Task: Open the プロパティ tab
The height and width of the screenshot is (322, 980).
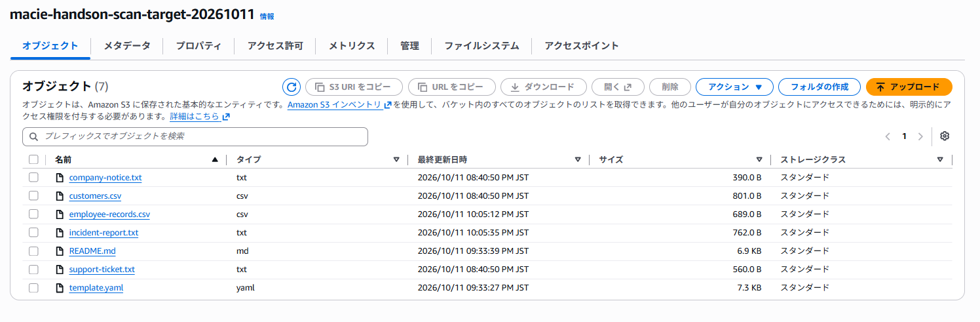Action: click(x=198, y=46)
